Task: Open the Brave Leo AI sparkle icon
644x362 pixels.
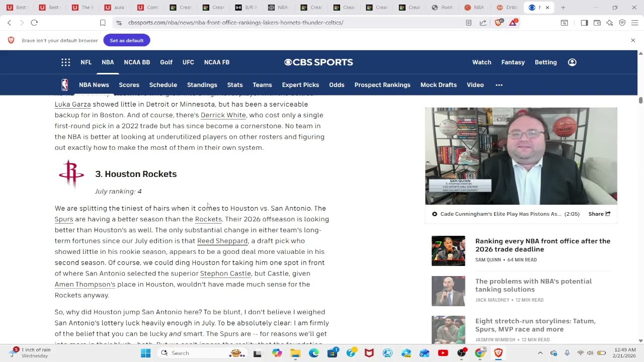Action: coord(610,23)
